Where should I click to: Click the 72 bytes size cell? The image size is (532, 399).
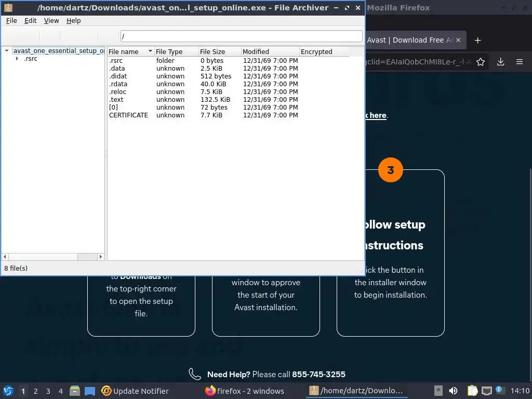pos(214,107)
